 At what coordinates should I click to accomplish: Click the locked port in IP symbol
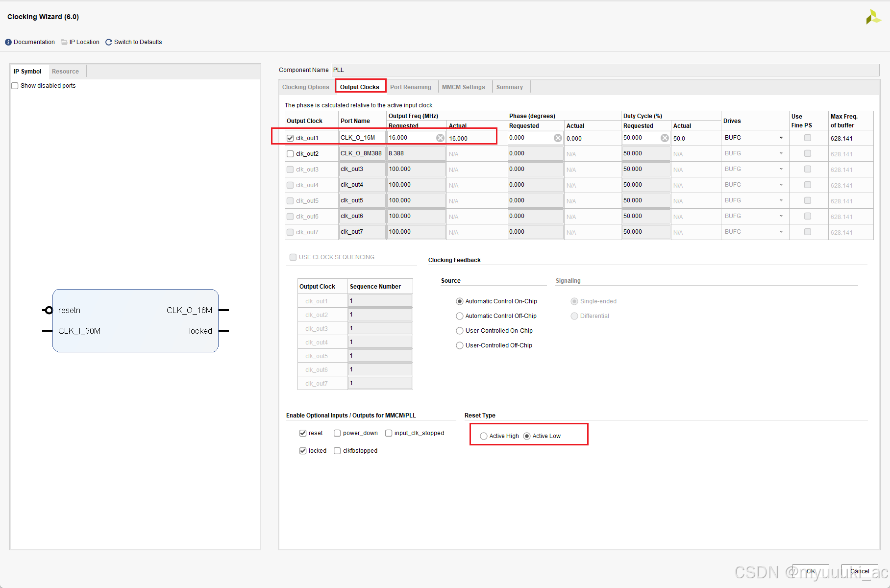click(200, 331)
